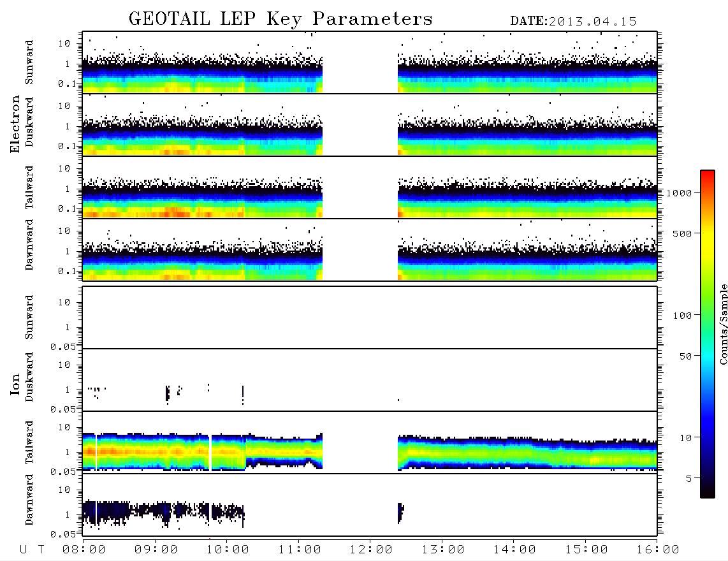Image resolution: width=728 pixels, height=561 pixels.
Task: Click the vertical Ion group label
Action: coord(15,384)
